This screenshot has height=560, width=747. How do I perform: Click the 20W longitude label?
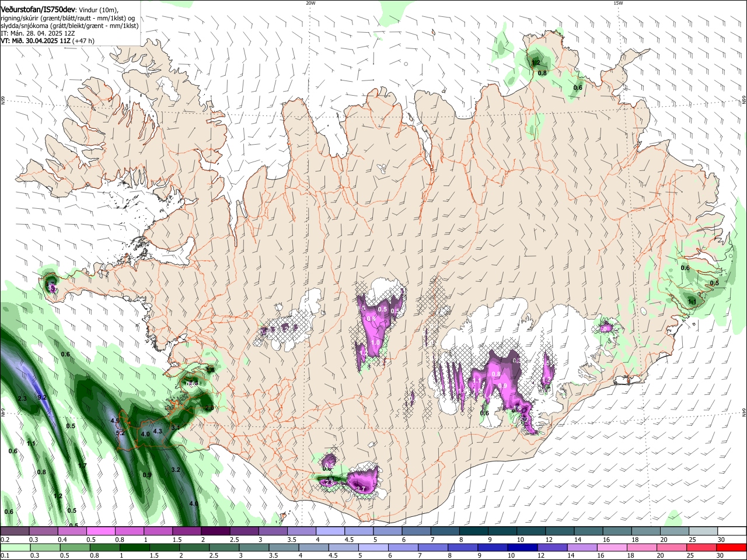click(x=310, y=3)
